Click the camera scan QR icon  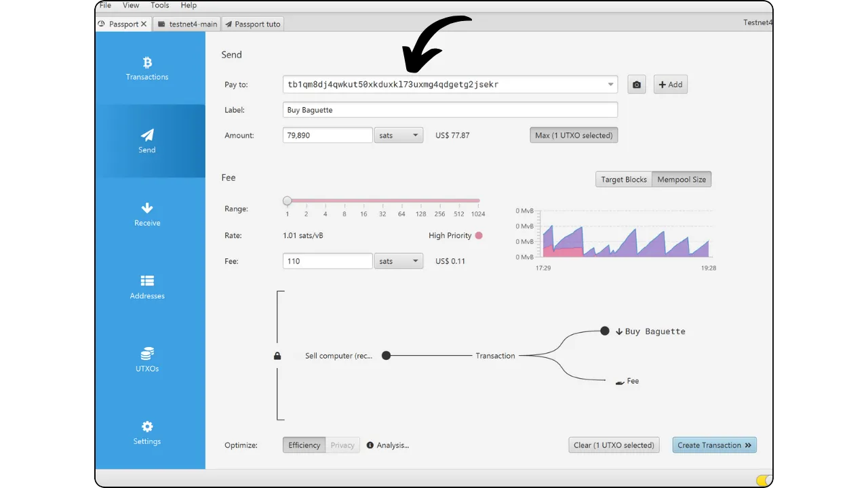click(636, 85)
